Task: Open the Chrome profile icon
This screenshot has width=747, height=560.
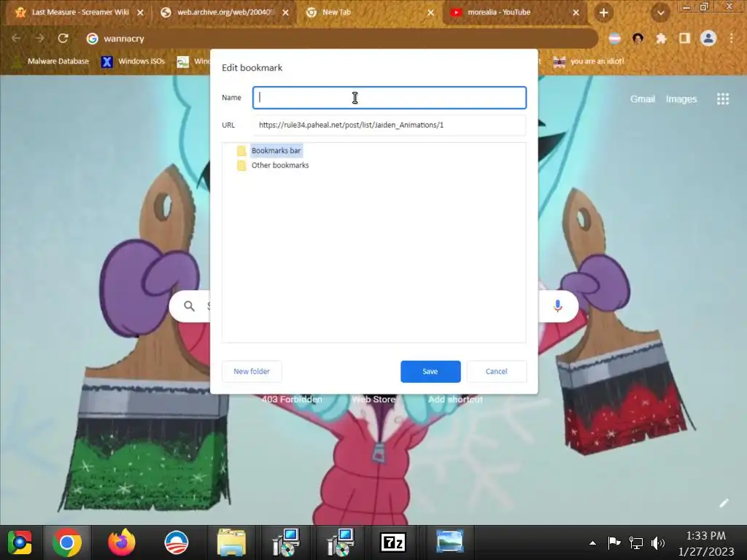Action: coord(708,38)
